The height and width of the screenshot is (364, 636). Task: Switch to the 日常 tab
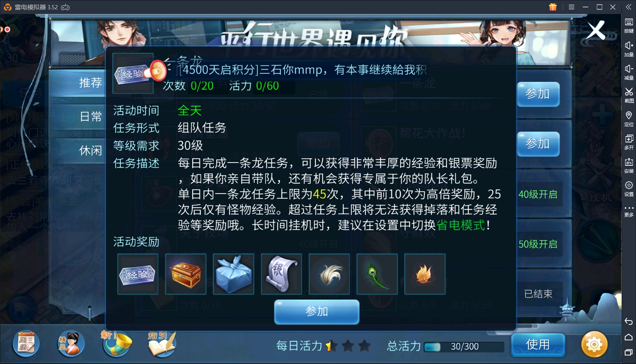pos(90,116)
